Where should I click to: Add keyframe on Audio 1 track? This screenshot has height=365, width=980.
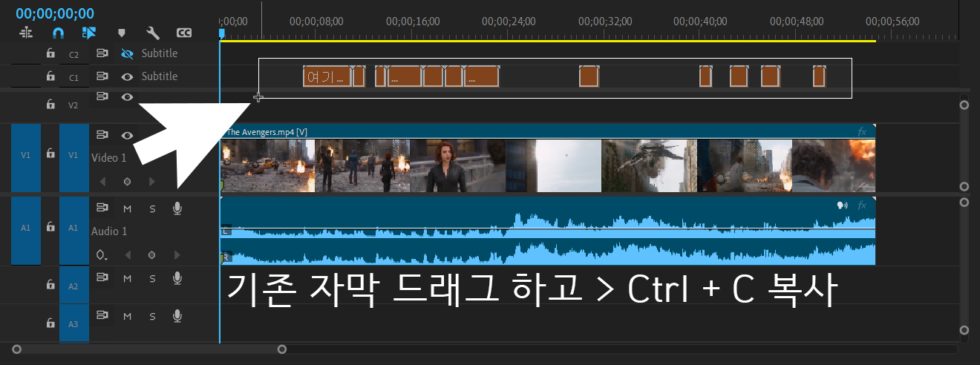coord(152,255)
